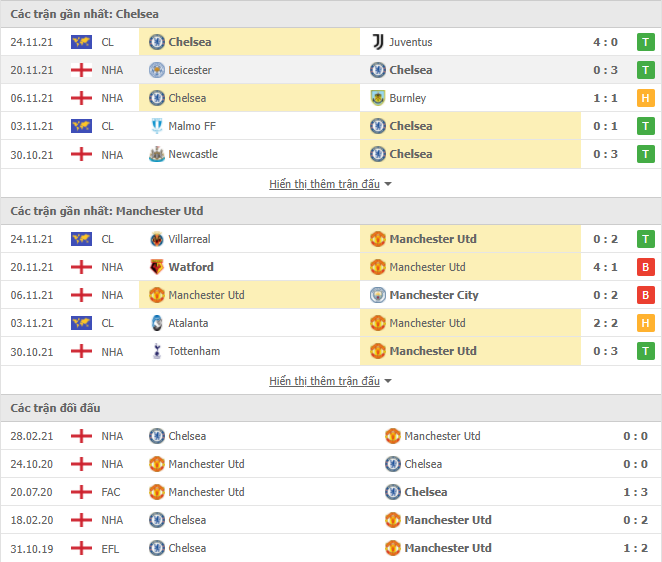Expand more Manchester Utd matches list
The width and height of the screenshot is (662, 562).
click(325, 381)
